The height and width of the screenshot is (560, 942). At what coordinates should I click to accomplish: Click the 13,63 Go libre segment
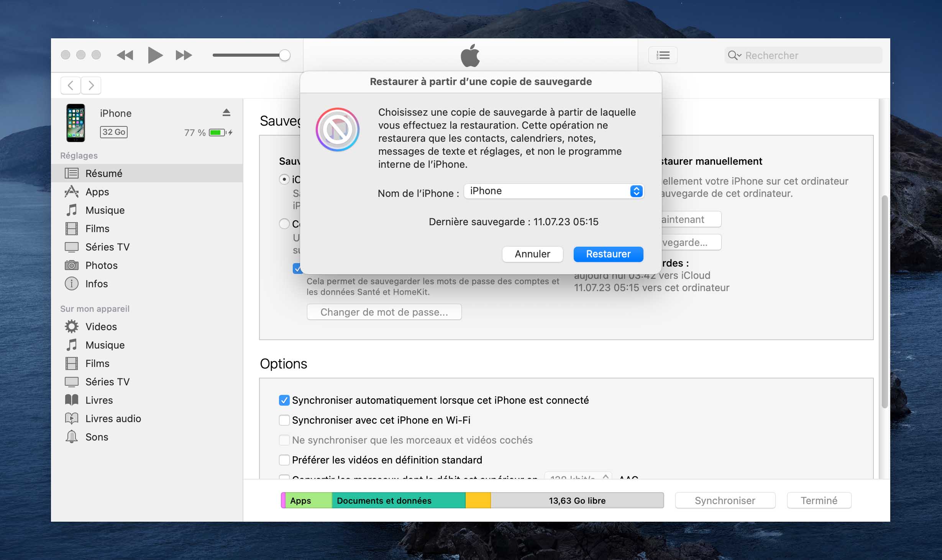(577, 500)
